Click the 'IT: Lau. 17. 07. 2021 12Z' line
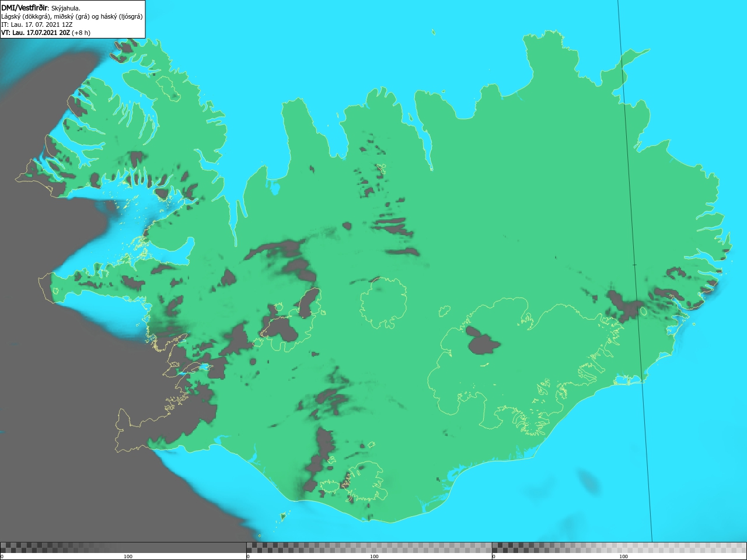The height and width of the screenshot is (560, 747). click(x=37, y=24)
